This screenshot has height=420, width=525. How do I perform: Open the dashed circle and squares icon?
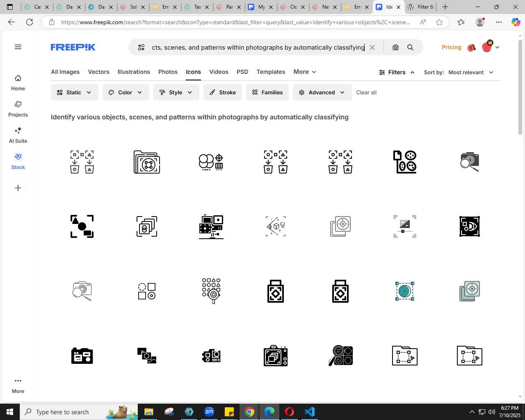(147, 291)
